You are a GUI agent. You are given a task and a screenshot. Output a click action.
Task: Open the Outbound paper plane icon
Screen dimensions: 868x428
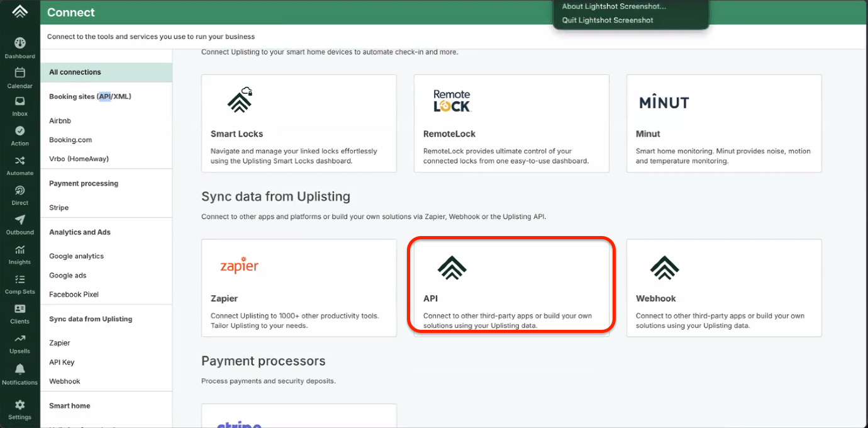pos(20,220)
